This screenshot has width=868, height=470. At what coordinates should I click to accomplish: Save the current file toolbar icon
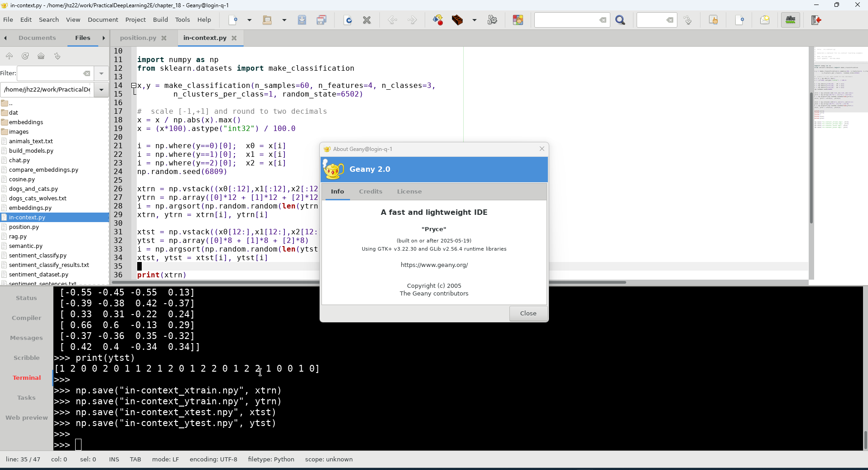302,20
